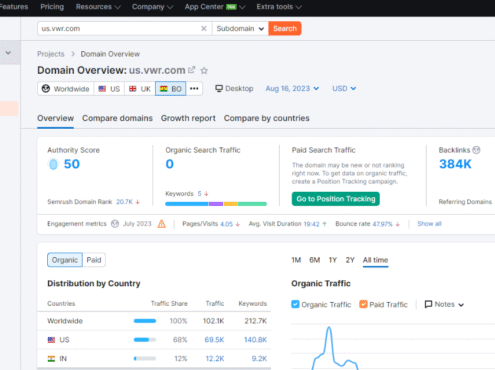Viewport: 495px width, 370px height.
Task: Click the New badge next to App Center
Action: click(x=231, y=7)
